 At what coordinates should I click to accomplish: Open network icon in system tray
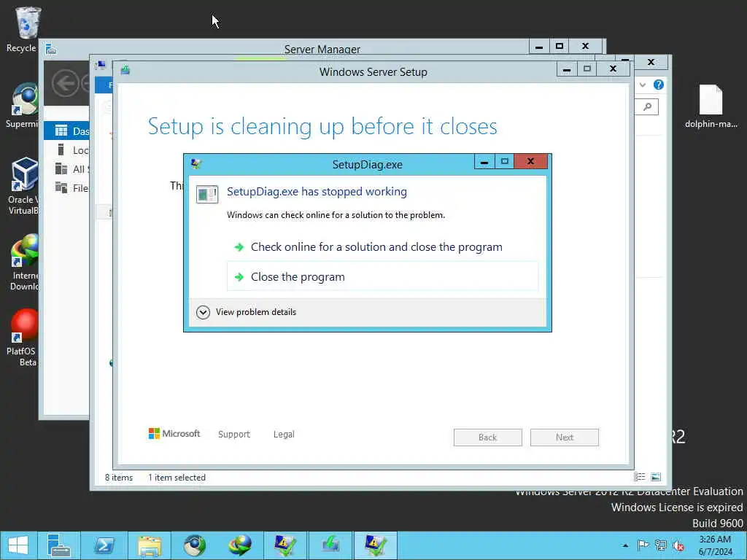[660, 545]
